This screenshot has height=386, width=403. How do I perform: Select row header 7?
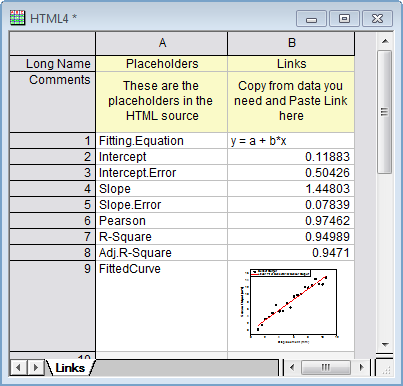(x=53, y=237)
